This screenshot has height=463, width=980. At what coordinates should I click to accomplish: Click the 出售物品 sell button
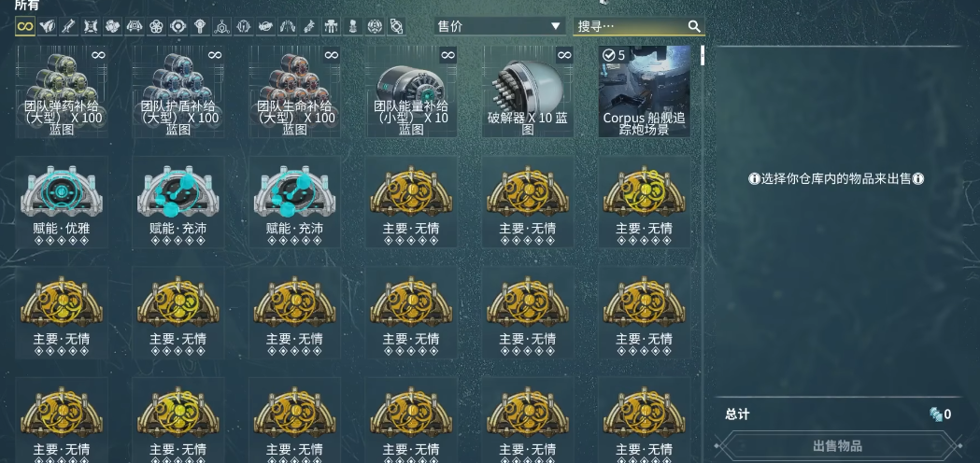(837, 446)
